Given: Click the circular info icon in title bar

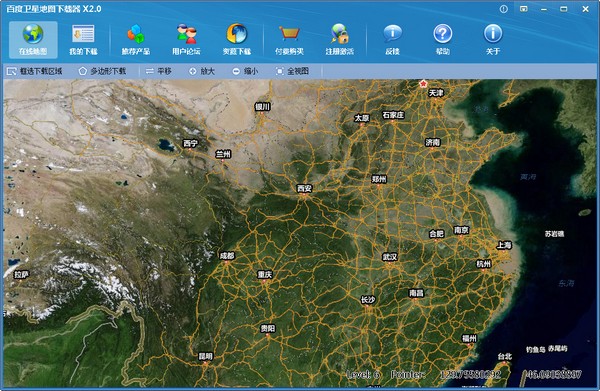Looking at the screenshot, I should pyautogui.click(x=504, y=9).
